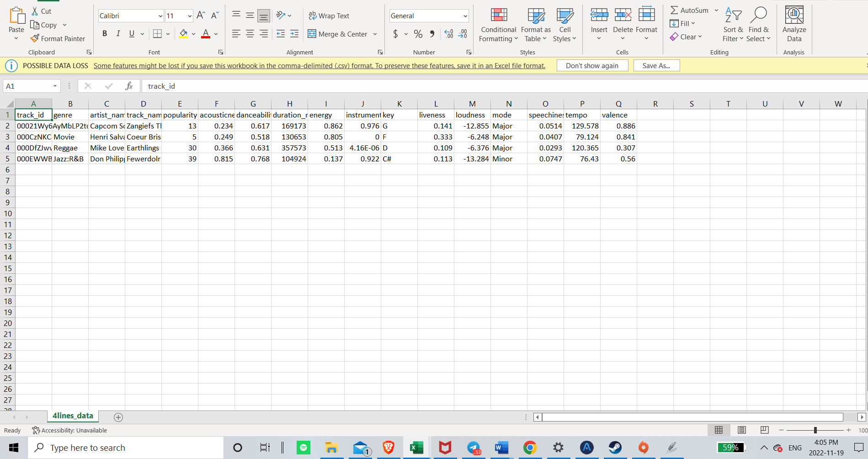Toggle Underline formatting
Image resolution: width=868 pixels, height=459 pixels.
132,33
